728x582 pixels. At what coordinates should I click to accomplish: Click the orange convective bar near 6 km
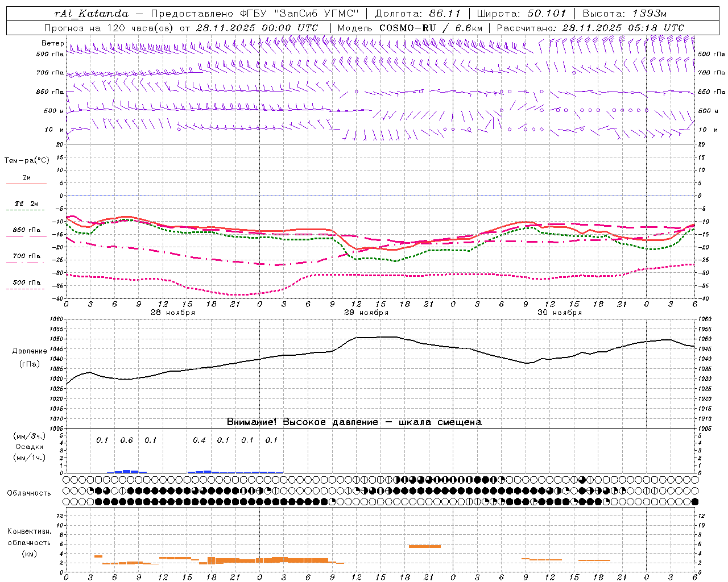[424, 546]
